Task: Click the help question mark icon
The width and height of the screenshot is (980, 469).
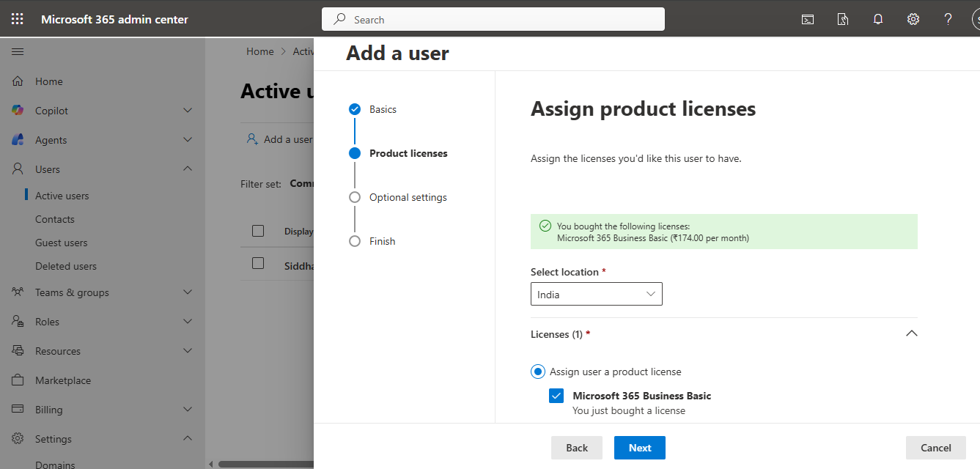Action: tap(948, 20)
